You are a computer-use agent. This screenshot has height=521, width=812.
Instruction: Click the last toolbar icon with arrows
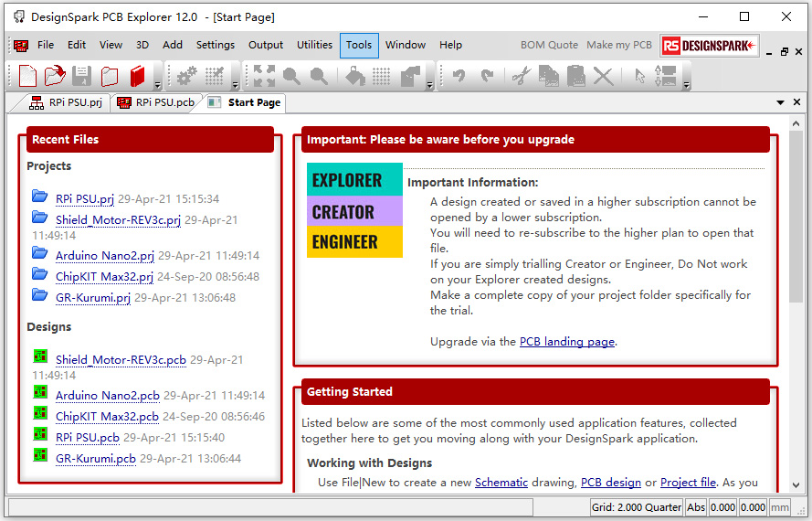(x=666, y=76)
